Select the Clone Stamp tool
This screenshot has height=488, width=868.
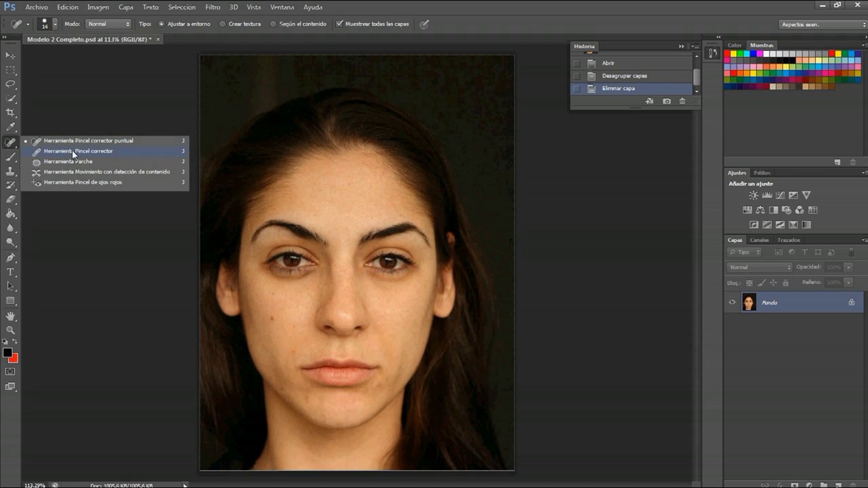point(10,171)
